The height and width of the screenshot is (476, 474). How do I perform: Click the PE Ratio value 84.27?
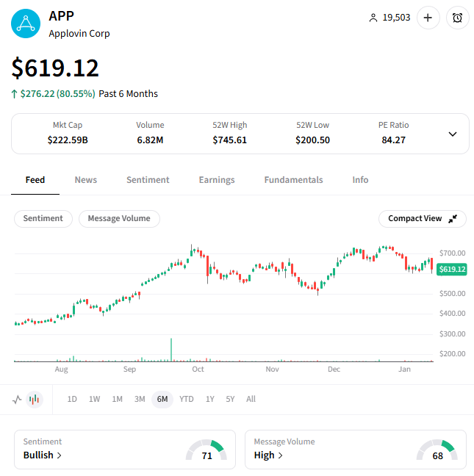[394, 140]
